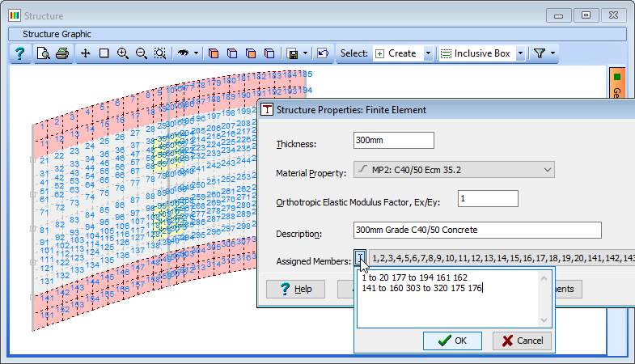Click the printer icon
Image resolution: width=635 pixels, height=364 pixels.
click(62, 53)
